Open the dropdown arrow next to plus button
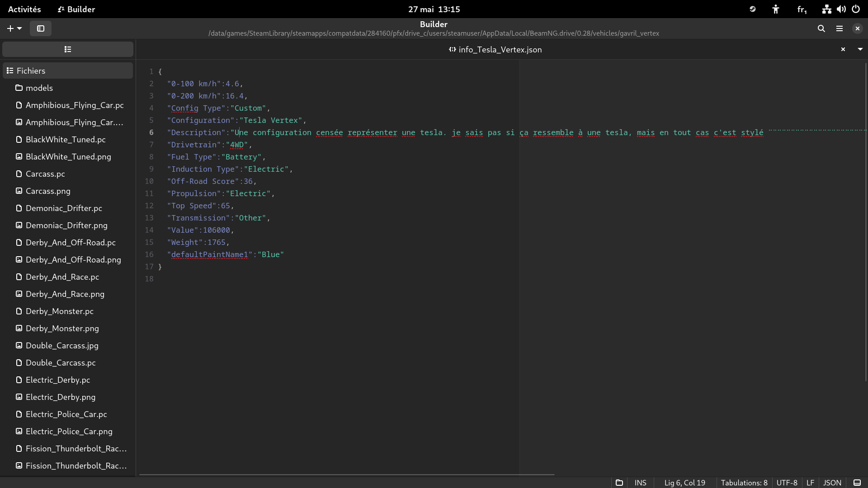Screen dimensions: 868x488 coord(19,28)
